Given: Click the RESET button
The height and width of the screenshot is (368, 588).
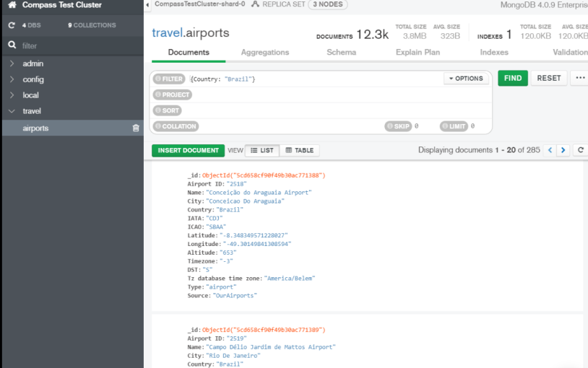Looking at the screenshot, I should pyautogui.click(x=548, y=78).
